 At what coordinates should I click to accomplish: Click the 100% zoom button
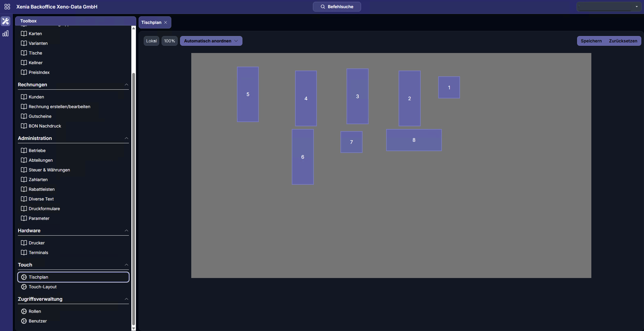[x=169, y=41]
